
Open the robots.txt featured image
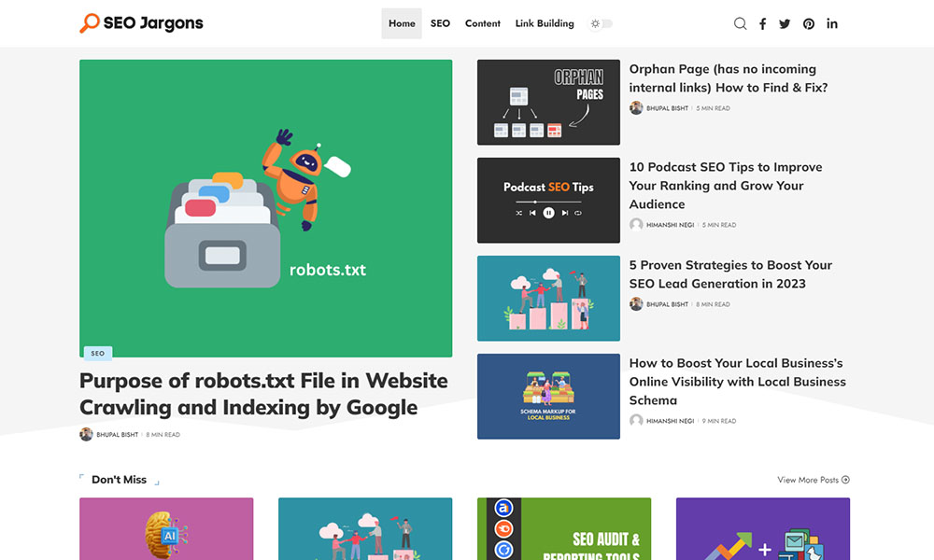[x=265, y=208]
